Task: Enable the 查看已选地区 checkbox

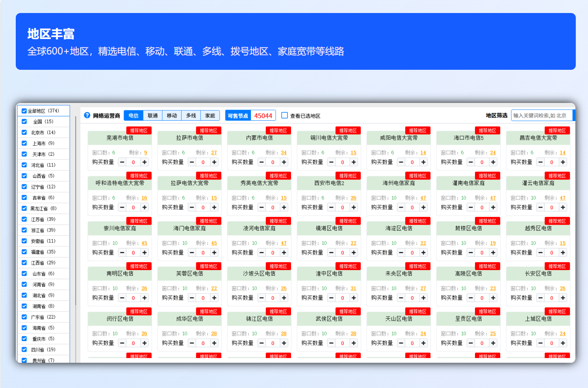Action: click(284, 116)
